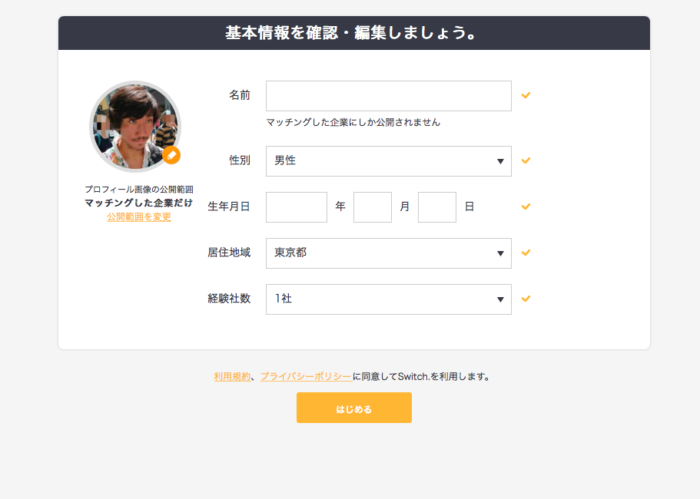Image resolution: width=700 pixels, height=499 pixels.
Task: Click the 居住地域 field label
Action: [x=229, y=253]
